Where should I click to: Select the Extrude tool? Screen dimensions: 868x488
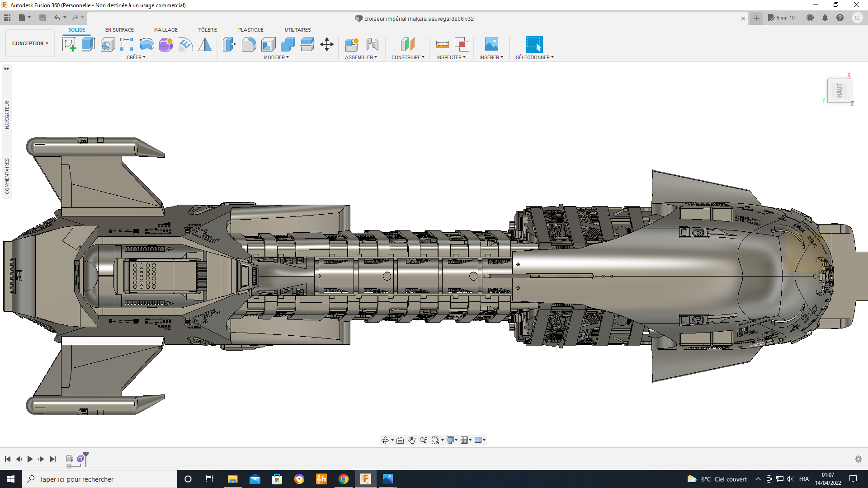click(88, 44)
